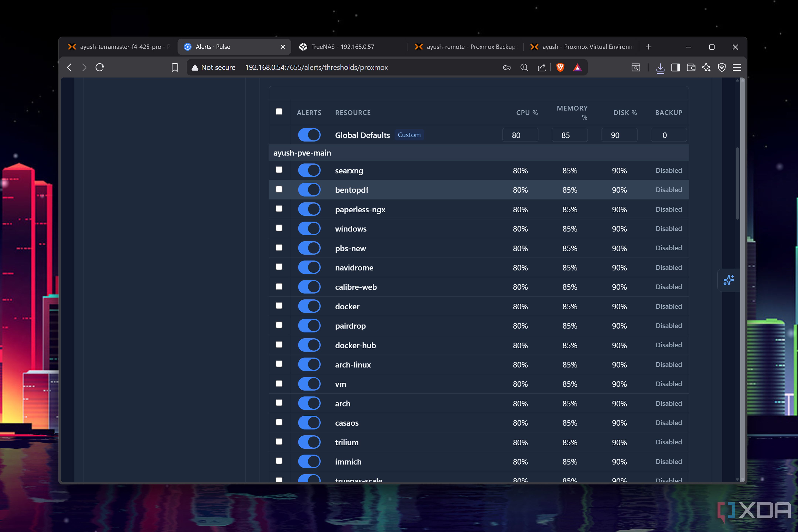The height and width of the screenshot is (532, 798).
Task: Open the Brave Wallet icon
Action: (x=691, y=68)
